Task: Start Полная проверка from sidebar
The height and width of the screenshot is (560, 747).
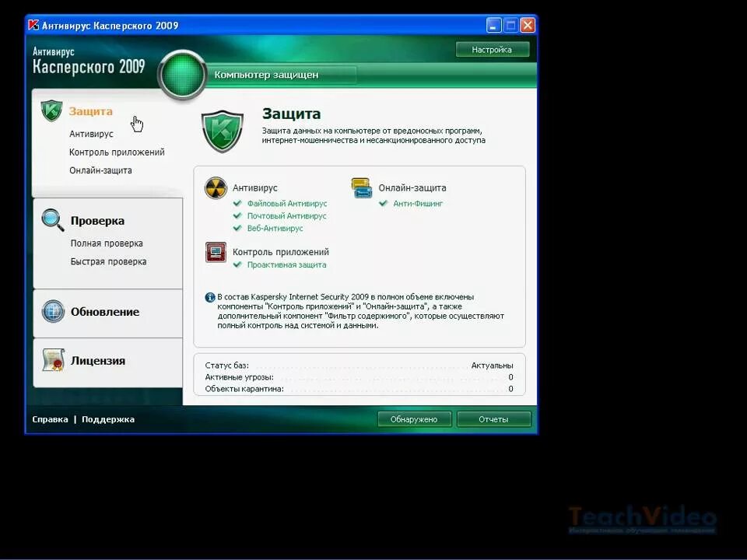Action: pyautogui.click(x=107, y=243)
